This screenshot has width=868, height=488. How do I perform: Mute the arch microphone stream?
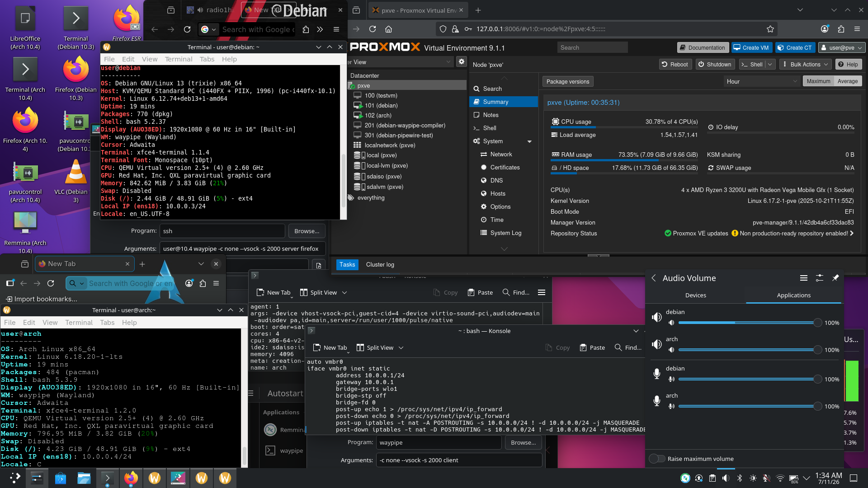click(x=671, y=406)
